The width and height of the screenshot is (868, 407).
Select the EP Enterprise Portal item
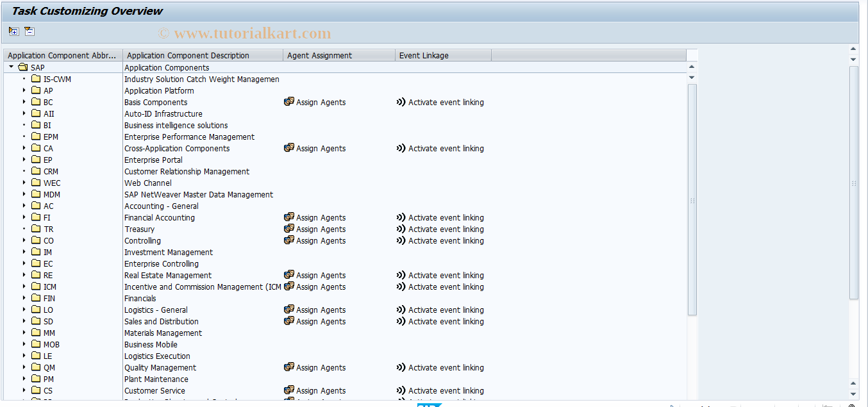[48, 160]
